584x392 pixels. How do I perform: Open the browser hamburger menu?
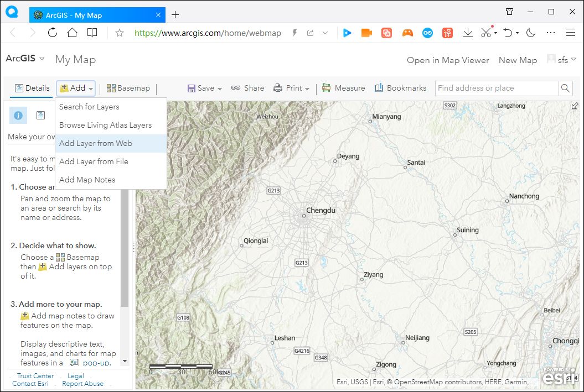[571, 33]
